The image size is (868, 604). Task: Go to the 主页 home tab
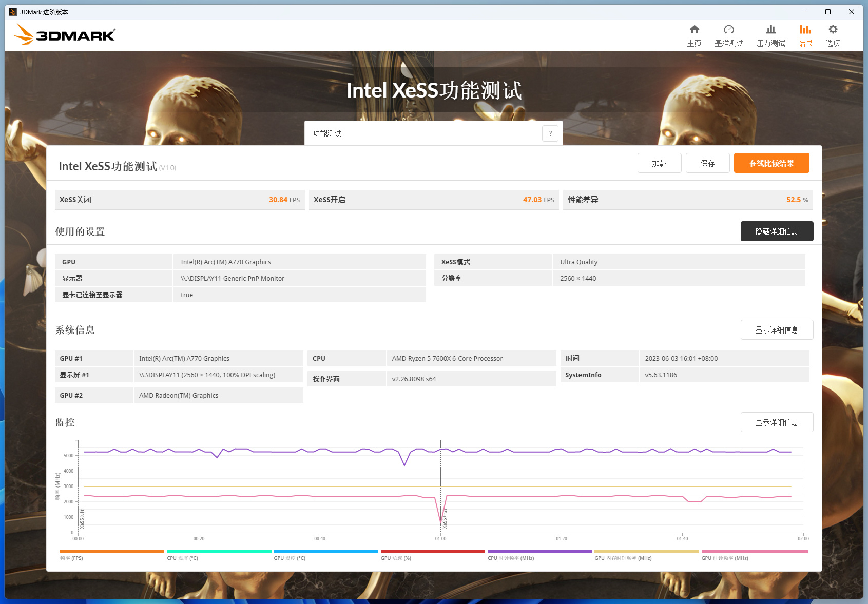[x=694, y=36]
